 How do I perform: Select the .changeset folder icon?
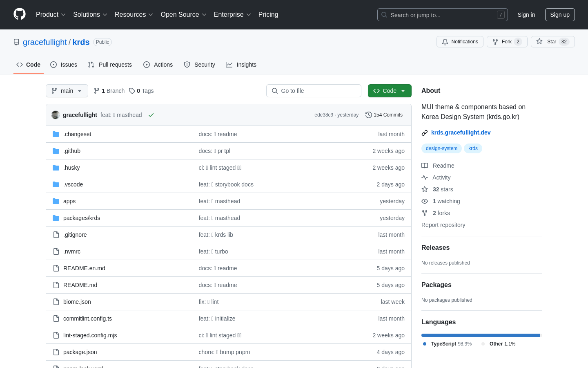[56, 134]
